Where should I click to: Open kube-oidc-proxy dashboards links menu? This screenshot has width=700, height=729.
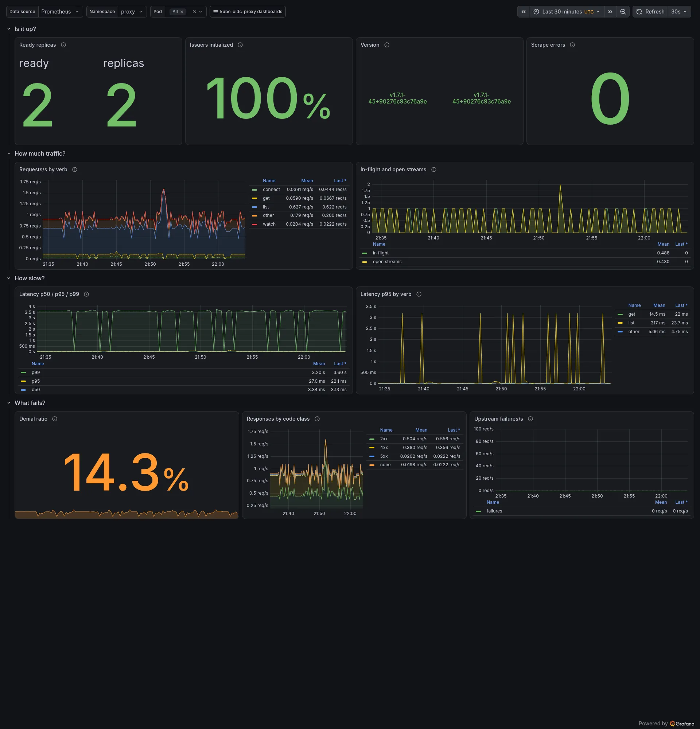[247, 12]
